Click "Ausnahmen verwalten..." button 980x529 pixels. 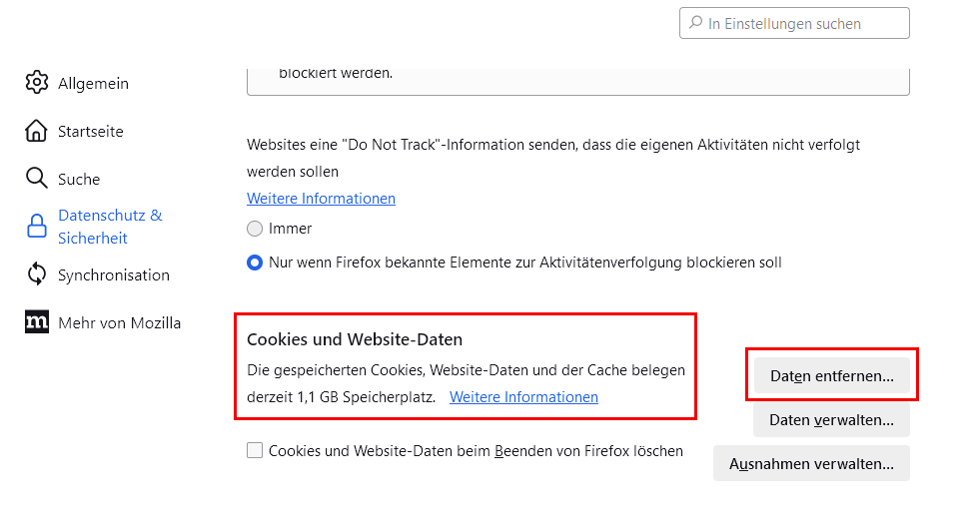[x=811, y=464]
